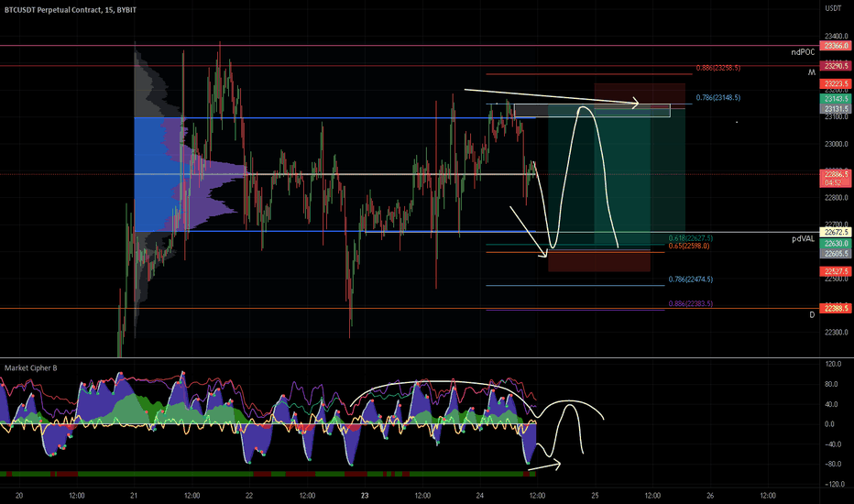Click date 20 on the time axis
The image size is (854, 504).
tap(19, 495)
